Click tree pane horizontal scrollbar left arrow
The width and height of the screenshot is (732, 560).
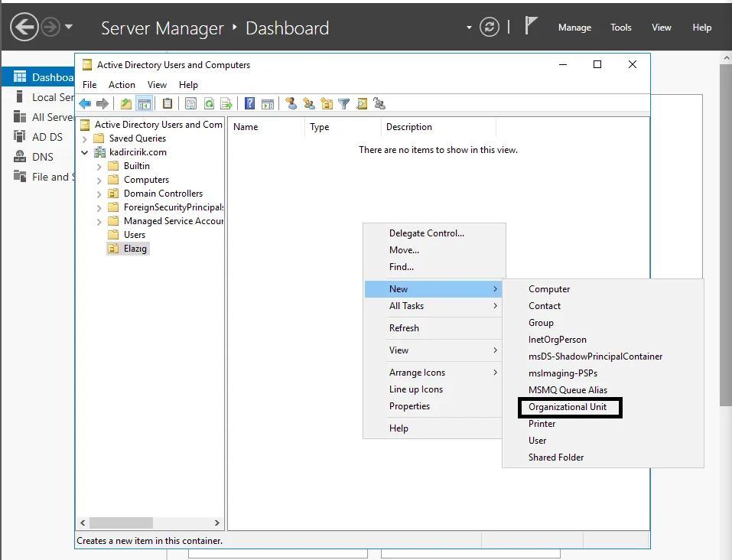83,523
